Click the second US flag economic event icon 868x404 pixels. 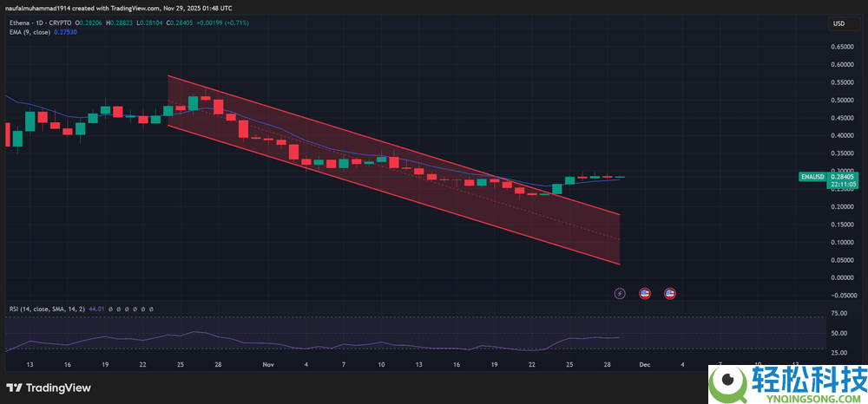coord(670,294)
